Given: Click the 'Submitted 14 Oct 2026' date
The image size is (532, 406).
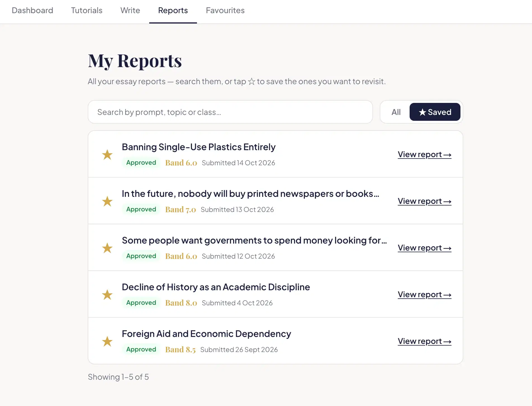Looking at the screenshot, I should pos(238,163).
